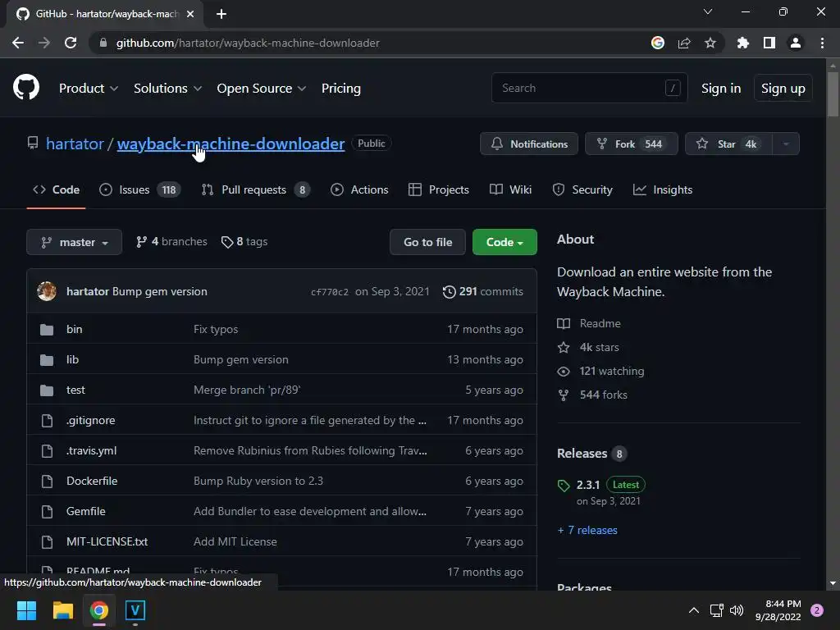Open the Insights tab

663,189
